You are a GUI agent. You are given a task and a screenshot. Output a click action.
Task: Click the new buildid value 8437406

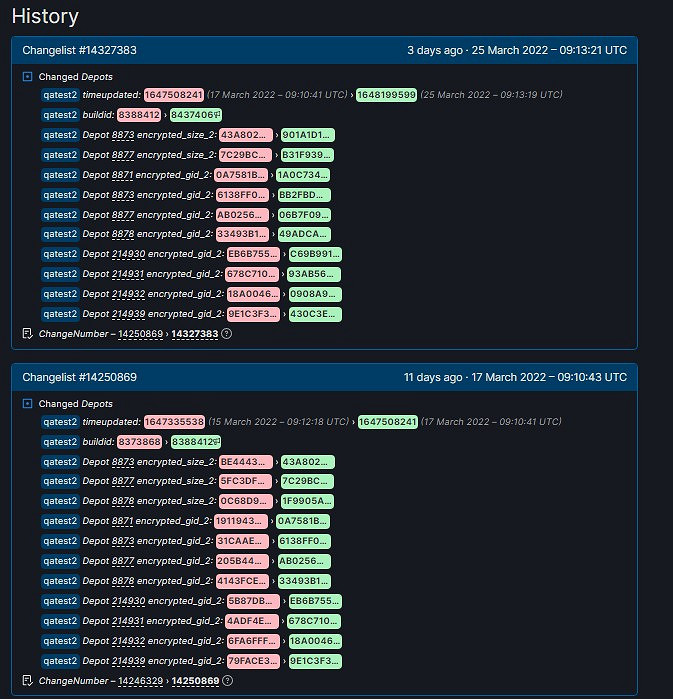pyautogui.click(x=192, y=115)
